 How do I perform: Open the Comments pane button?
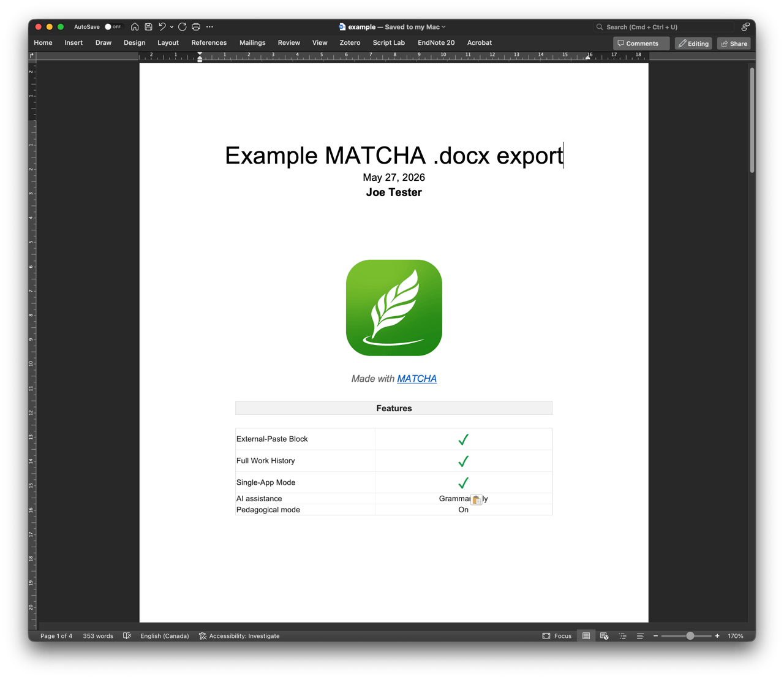click(x=641, y=44)
